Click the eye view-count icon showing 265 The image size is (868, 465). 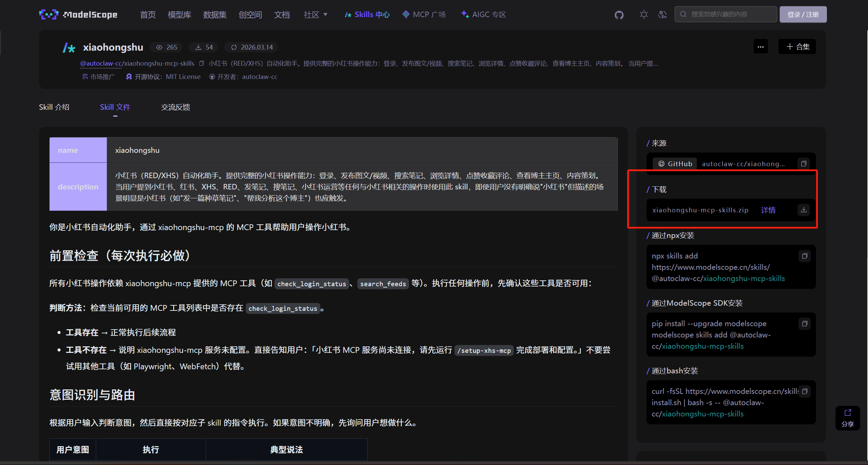(x=159, y=47)
